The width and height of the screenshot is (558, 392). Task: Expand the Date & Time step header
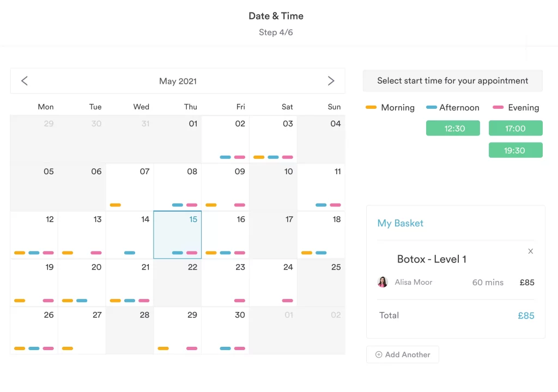[276, 16]
